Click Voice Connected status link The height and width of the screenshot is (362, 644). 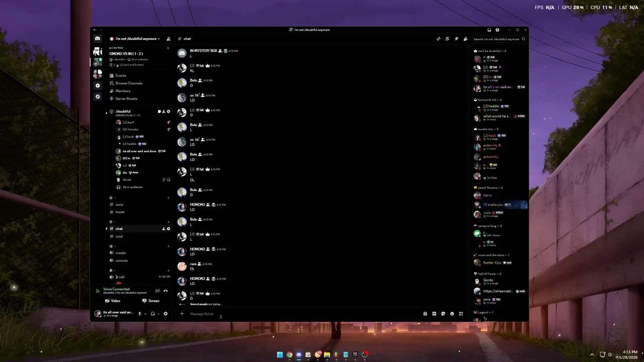tap(116, 289)
